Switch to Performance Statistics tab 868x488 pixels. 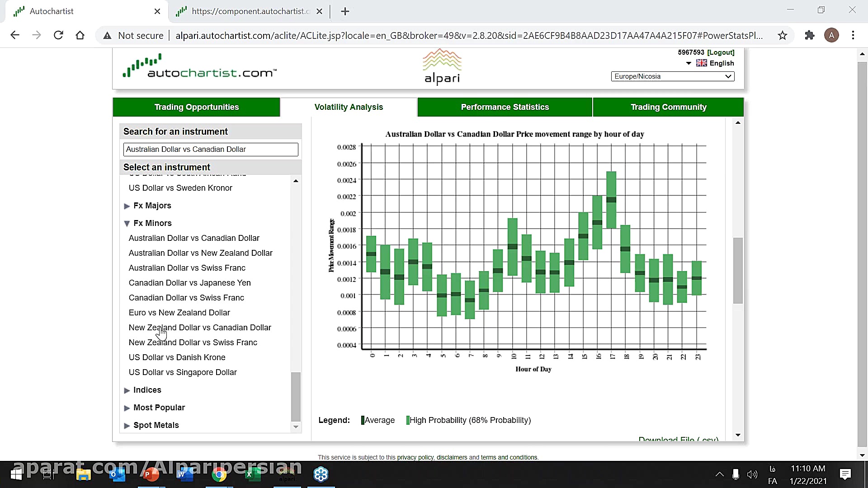point(505,107)
